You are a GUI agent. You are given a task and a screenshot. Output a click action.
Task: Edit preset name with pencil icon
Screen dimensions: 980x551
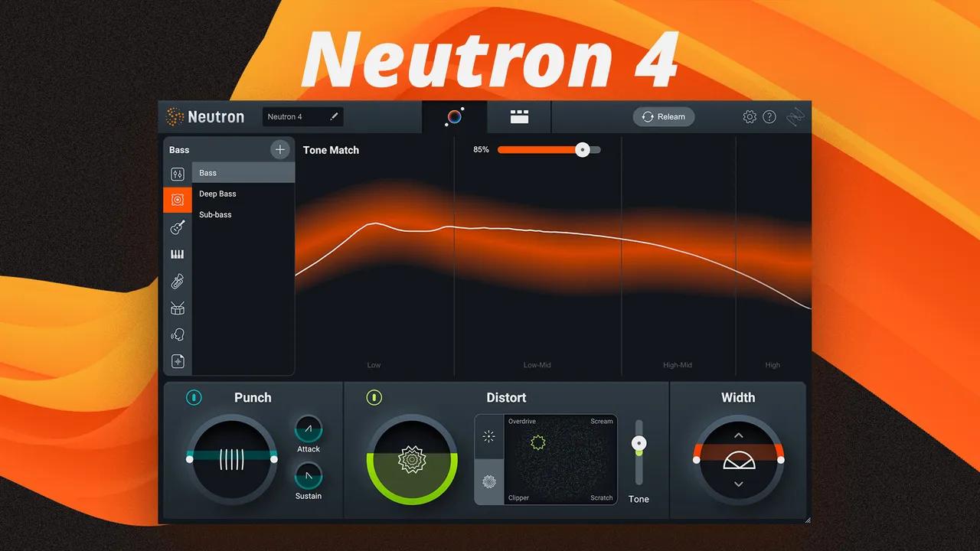point(334,116)
